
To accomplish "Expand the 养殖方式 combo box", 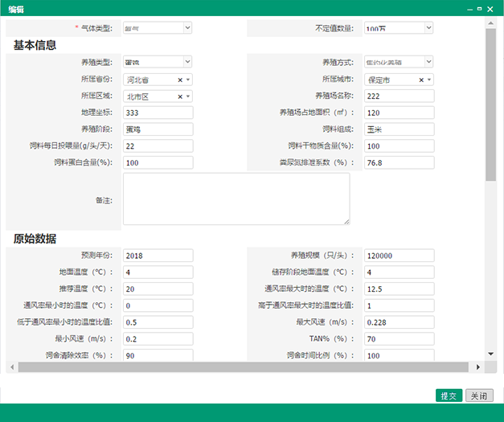I will [399, 61].
